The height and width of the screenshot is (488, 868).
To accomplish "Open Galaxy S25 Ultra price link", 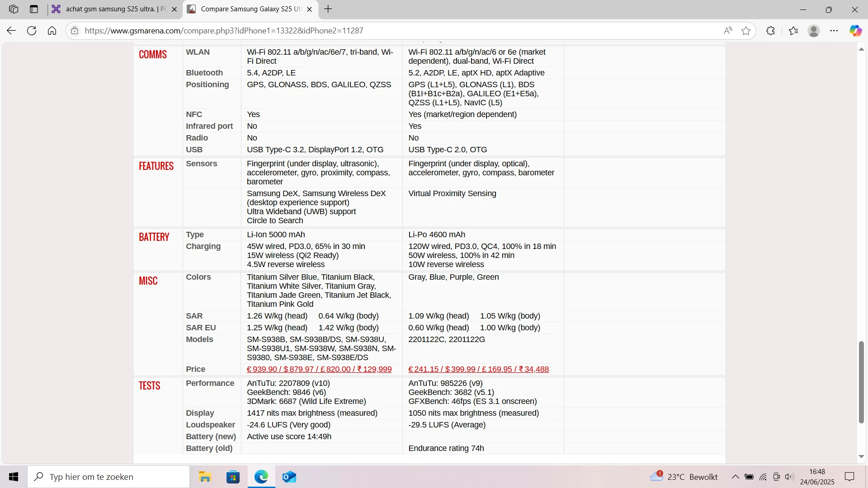I will coord(319,369).
